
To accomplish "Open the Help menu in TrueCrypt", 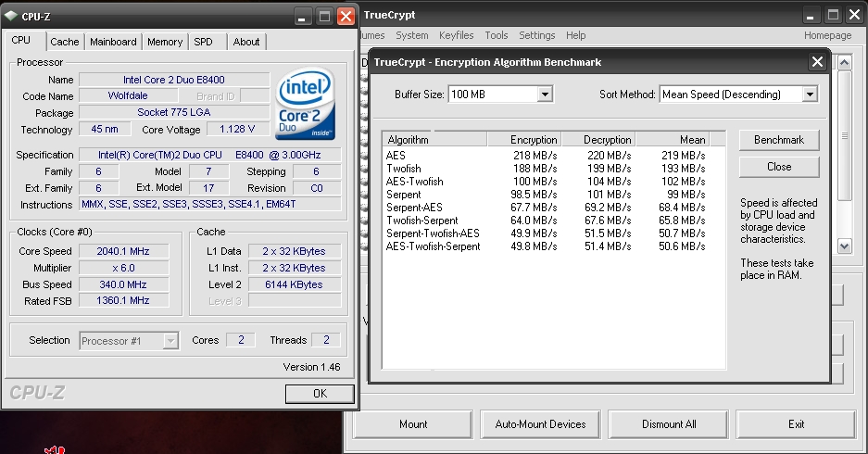I will point(575,35).
